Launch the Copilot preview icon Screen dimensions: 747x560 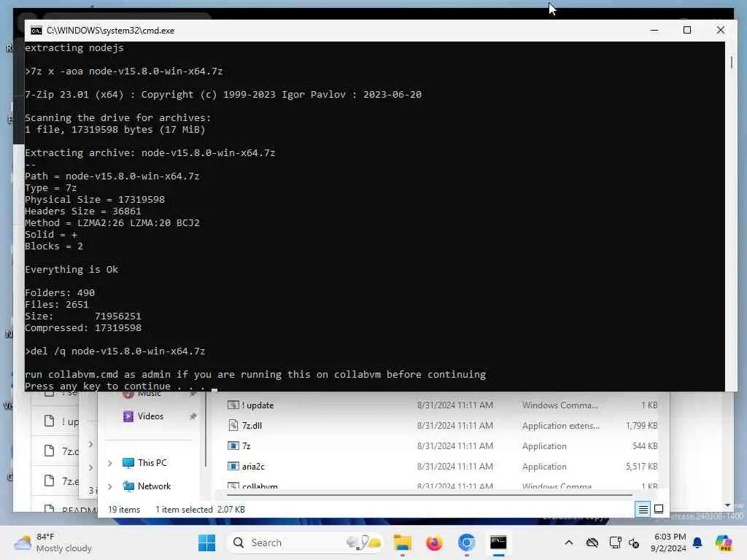(x=724, y=542)
